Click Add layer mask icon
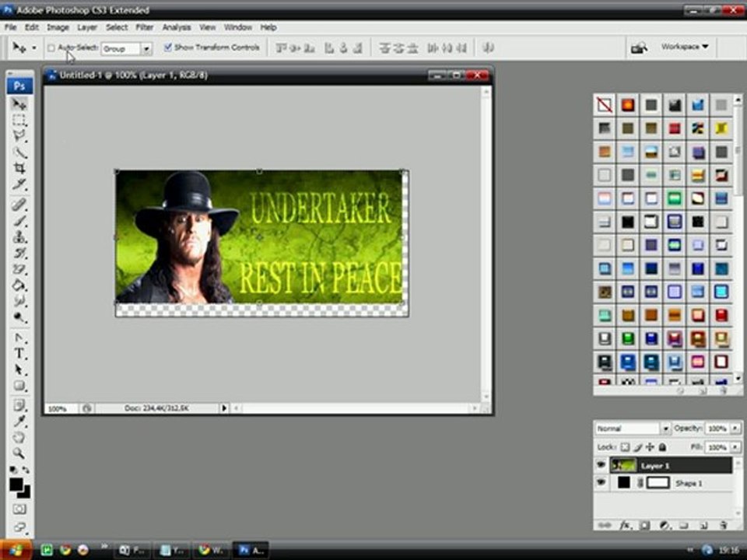Screen dimensions: 747x560 (x=644, y=525)
